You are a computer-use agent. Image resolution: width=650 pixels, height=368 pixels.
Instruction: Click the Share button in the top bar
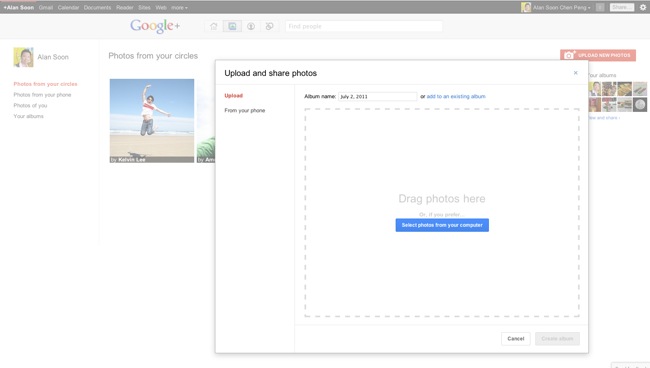pyautogui.click(x=622, y=7)
